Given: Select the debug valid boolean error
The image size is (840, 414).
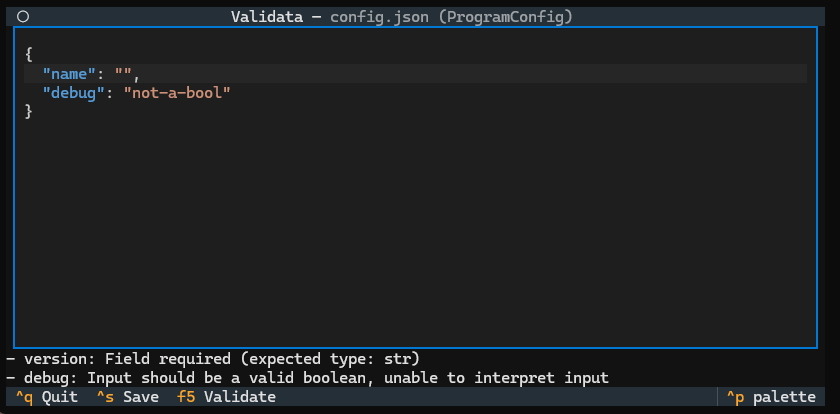Looking at the screenshot, I should tap(310, 378).
